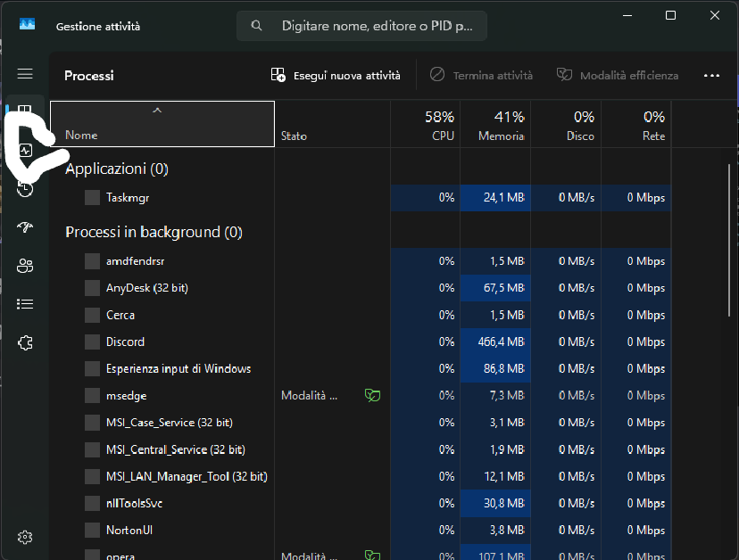
Task: Select Esperienza input di Windows process name
Action: [179, 368]
